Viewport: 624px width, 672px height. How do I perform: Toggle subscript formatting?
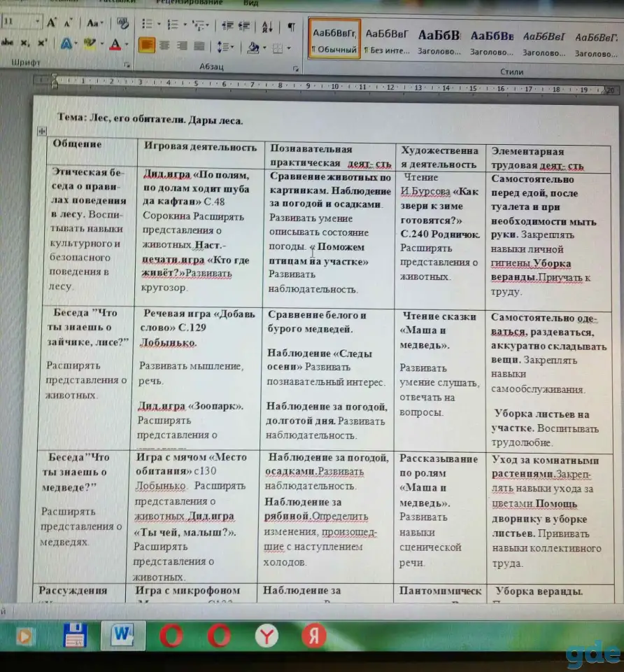point(25,43)
